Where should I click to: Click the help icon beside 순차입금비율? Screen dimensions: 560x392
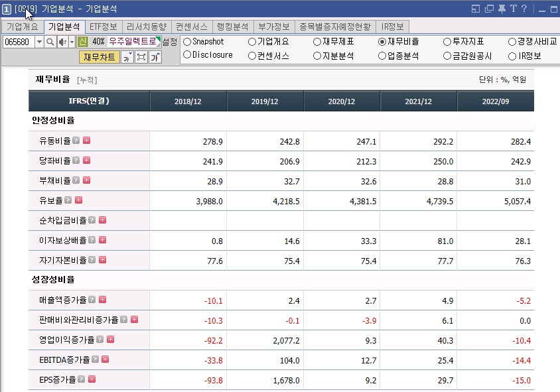[92, 220]
